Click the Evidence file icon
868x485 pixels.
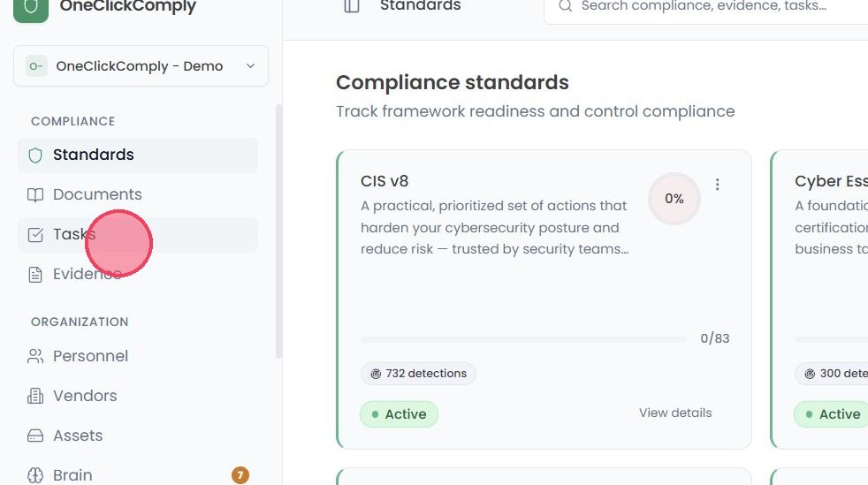35,275
